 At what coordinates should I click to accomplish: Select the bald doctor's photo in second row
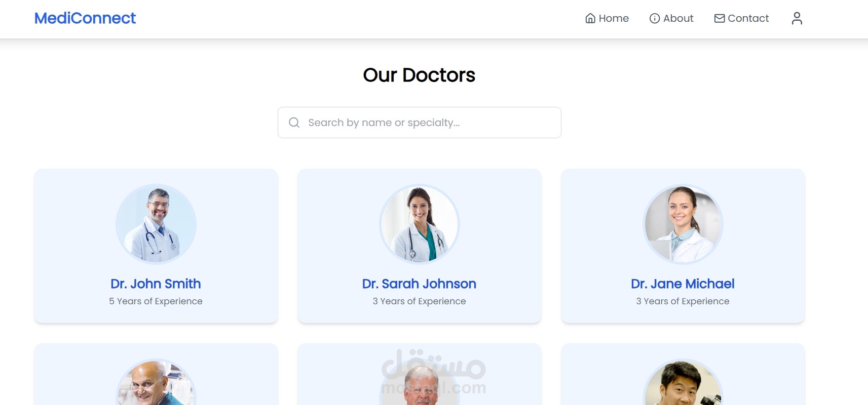pos(156,382)
